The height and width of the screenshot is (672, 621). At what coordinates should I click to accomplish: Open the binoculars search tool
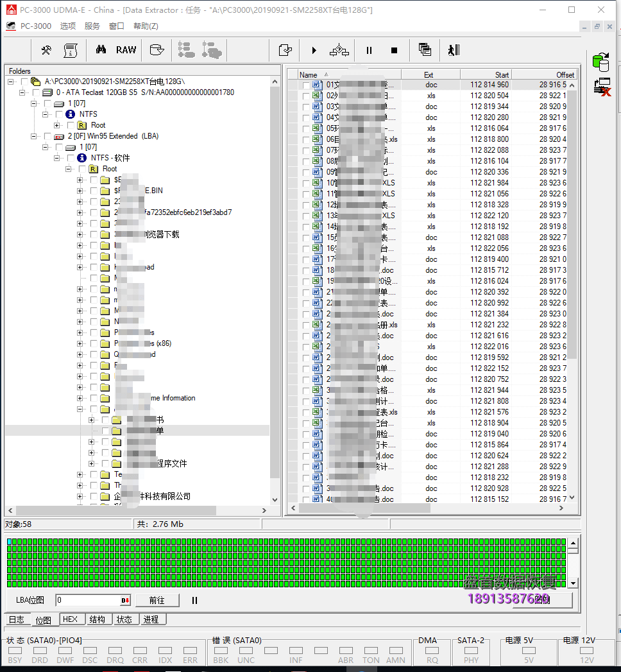point(101,49)
